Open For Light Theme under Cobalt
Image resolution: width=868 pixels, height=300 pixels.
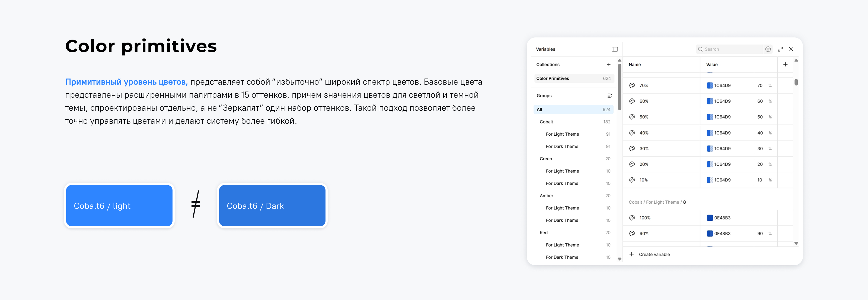click(573, 134)
